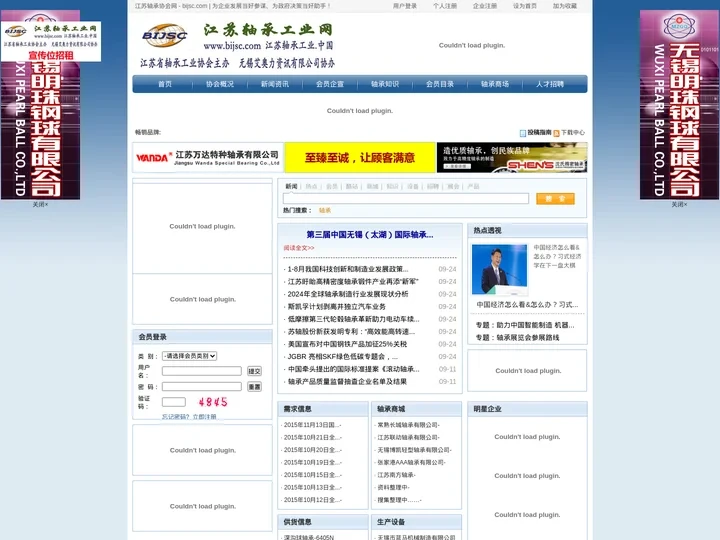
Task: Click the 投稿指南 document icon
Action: pos(523,133)
